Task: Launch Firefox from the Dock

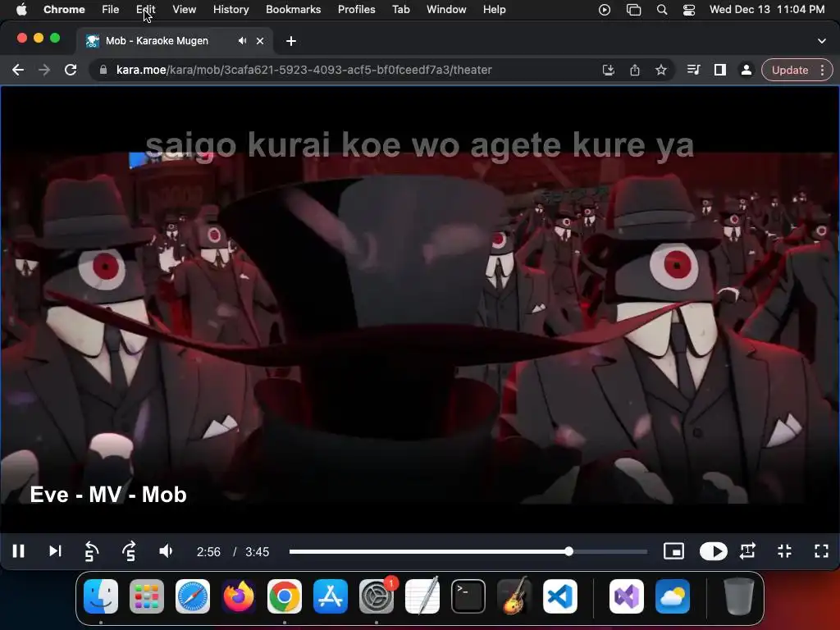Action: click(239, 596)
